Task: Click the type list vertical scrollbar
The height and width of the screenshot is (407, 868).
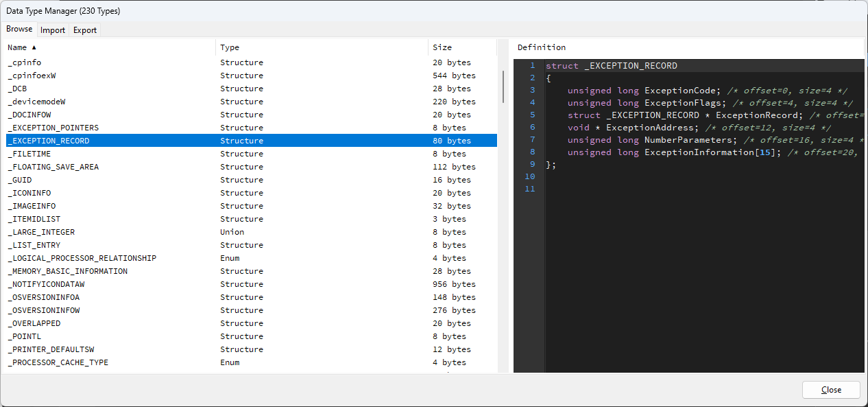Action: coord(503,86)
